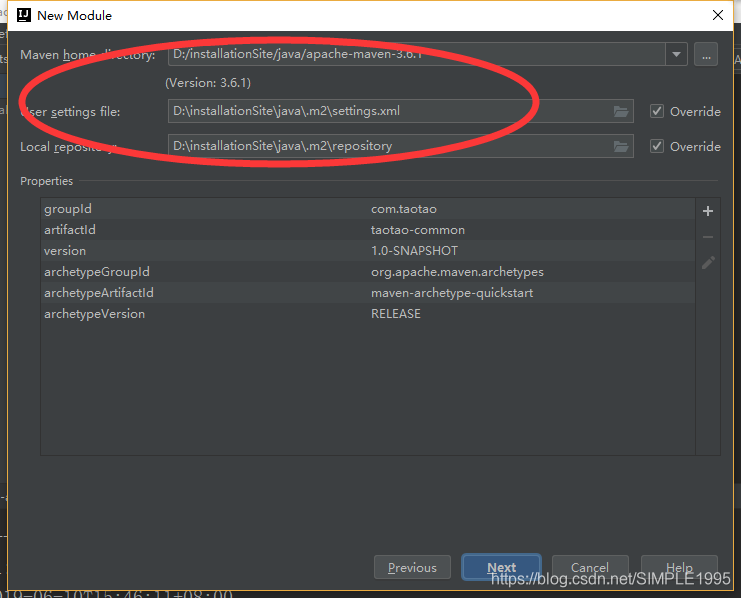The width and height of the screenshot is (741, 598).
Task: Select the artifactId property row
Action: (368, 230)
